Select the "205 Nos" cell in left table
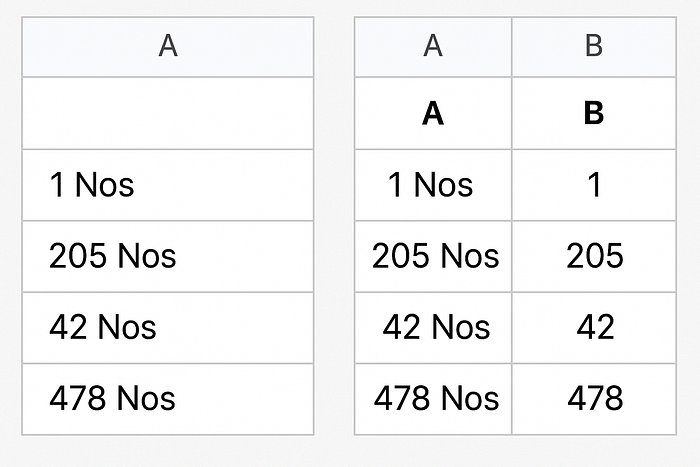Screen dimensions: 700x467 [168, 257]
